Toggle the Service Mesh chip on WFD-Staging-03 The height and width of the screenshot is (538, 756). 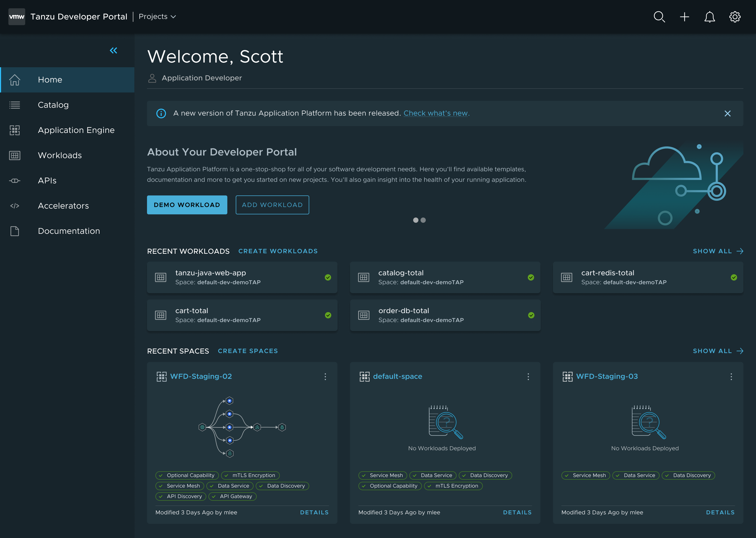click(585, 475)
